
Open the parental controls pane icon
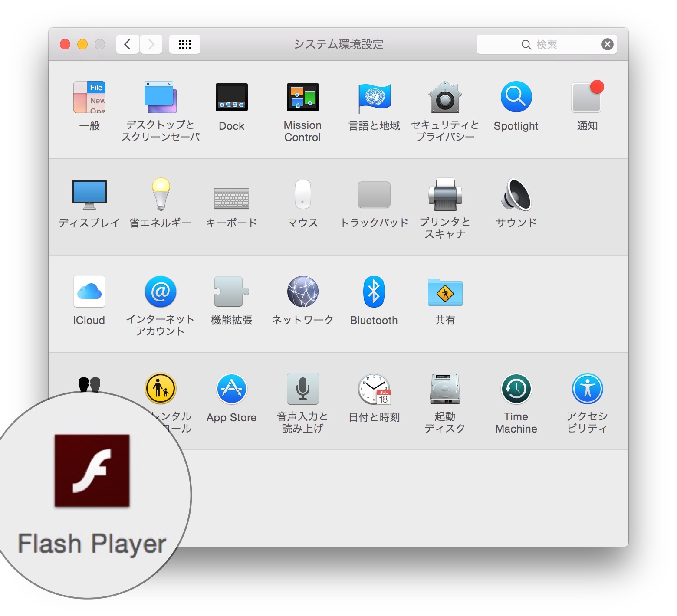pos(161,389)
